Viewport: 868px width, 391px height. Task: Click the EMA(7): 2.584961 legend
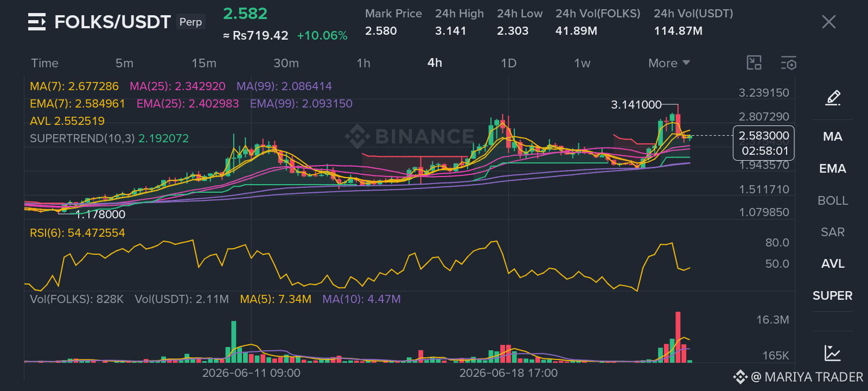pos(78,104)
